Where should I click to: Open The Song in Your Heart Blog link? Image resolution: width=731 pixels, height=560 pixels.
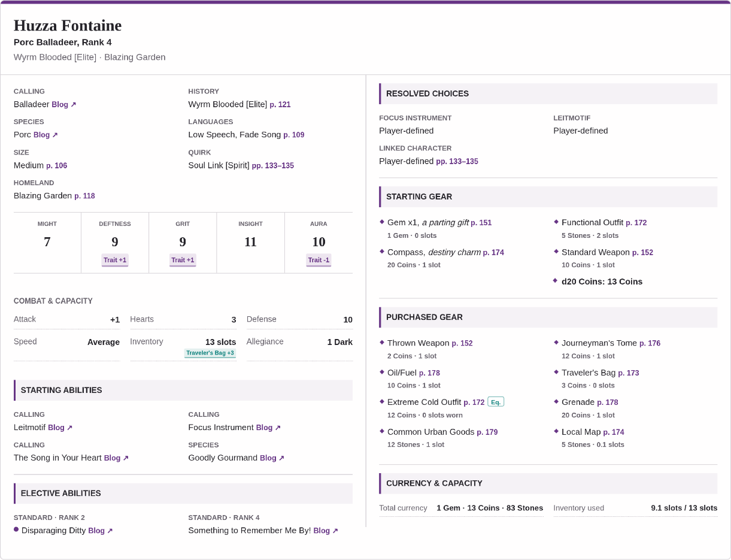click(x=116, y=458)
